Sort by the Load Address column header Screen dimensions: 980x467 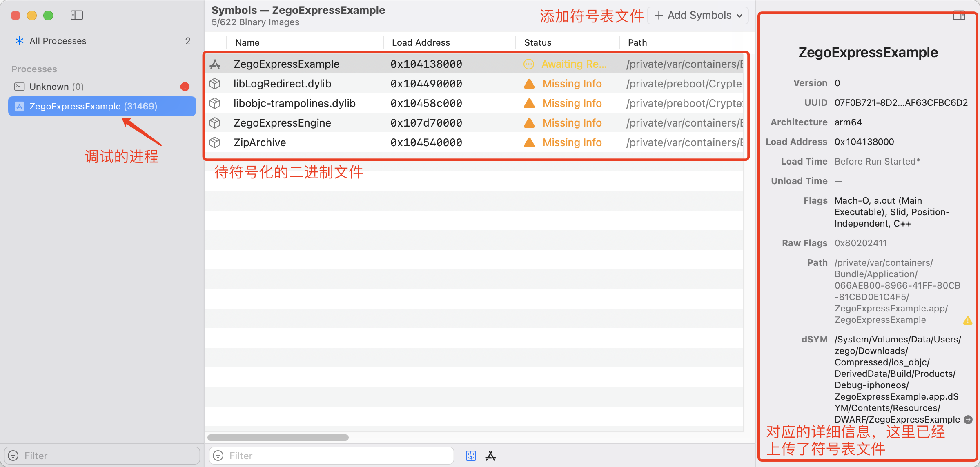point(421,42)
